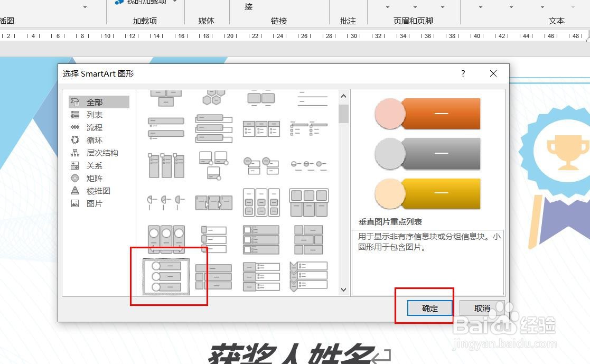Close the 选择 SmartArt 图形 dialog
The image size is (590, 364).
(493, 73)
